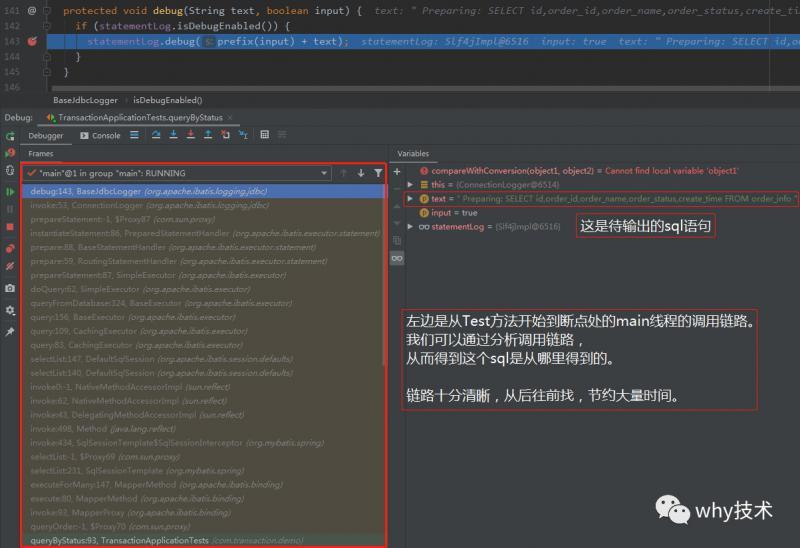Click the Force Step Into icon
800x548 pixels.
[190, 135]
